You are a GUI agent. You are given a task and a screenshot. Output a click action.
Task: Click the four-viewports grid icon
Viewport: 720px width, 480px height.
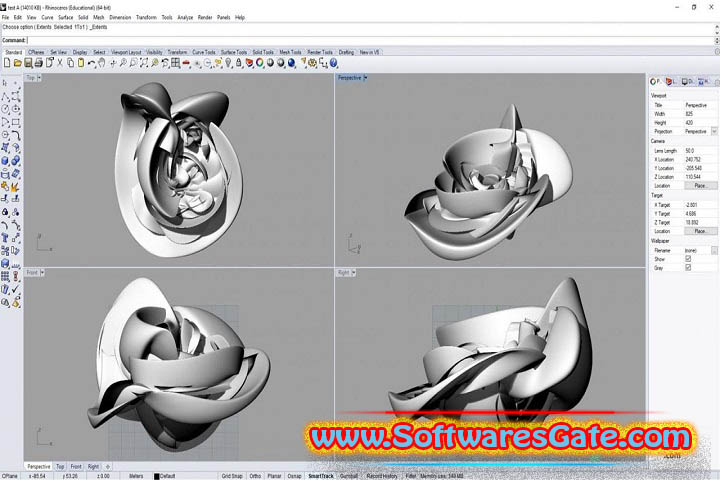[175, 63]
